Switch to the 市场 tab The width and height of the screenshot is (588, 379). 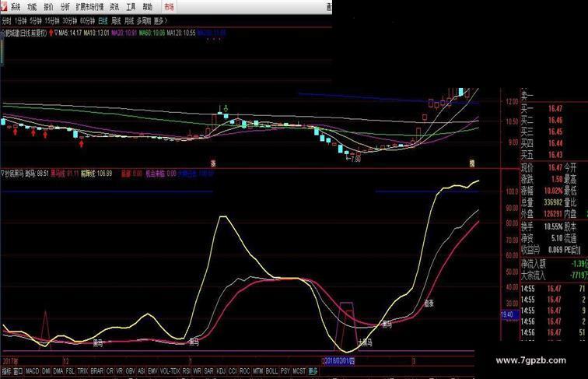[x=169, y=7]
